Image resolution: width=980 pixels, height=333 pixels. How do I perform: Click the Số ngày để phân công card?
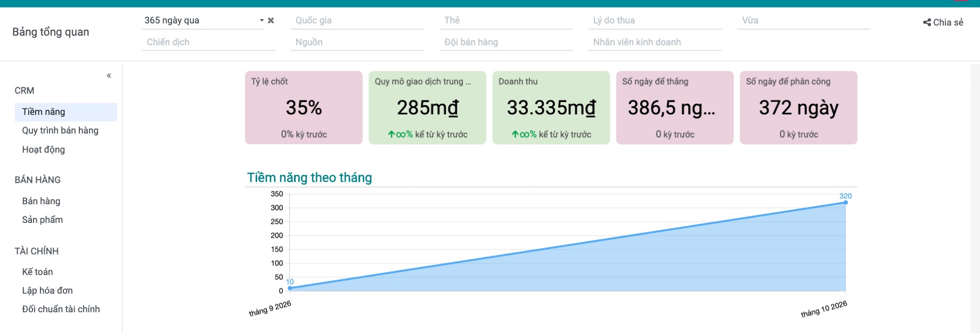[798, 107]
